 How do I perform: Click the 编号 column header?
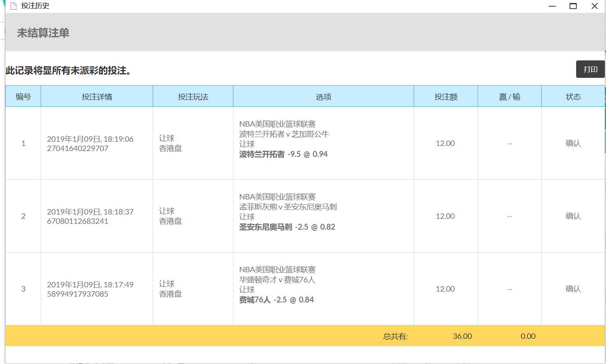(x=23, y=97)
